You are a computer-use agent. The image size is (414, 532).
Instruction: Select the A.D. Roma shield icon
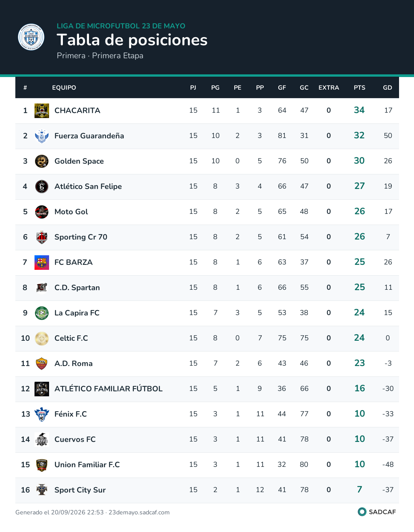pos(42,364)
